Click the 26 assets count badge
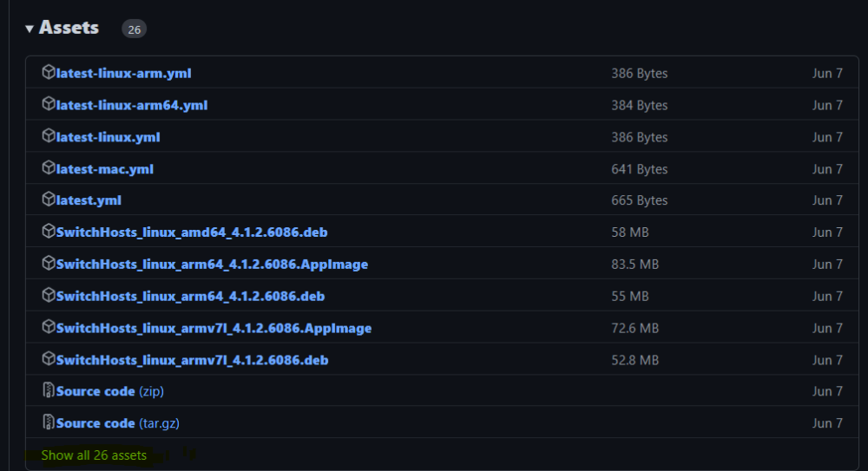Viewport: 868px width, 471px height. click(x=134, y=29)
